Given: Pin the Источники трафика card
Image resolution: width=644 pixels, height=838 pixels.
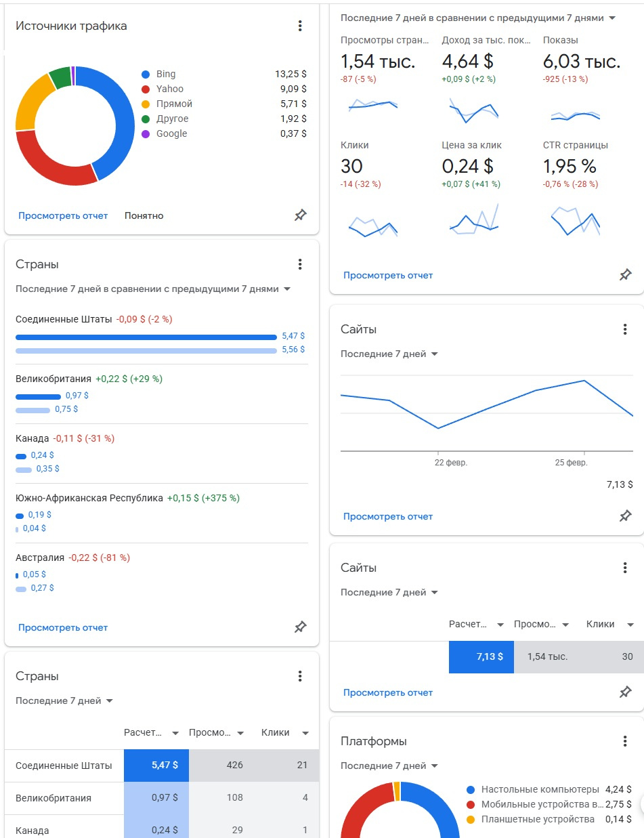Looking at the screenshot, I should 300,215.
